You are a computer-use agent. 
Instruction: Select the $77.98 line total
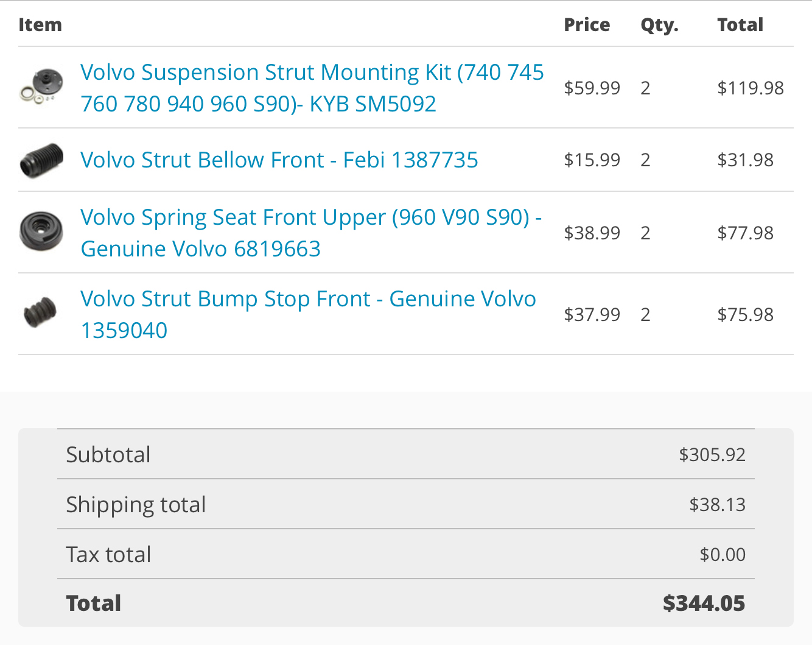click(x=745, y=233)
